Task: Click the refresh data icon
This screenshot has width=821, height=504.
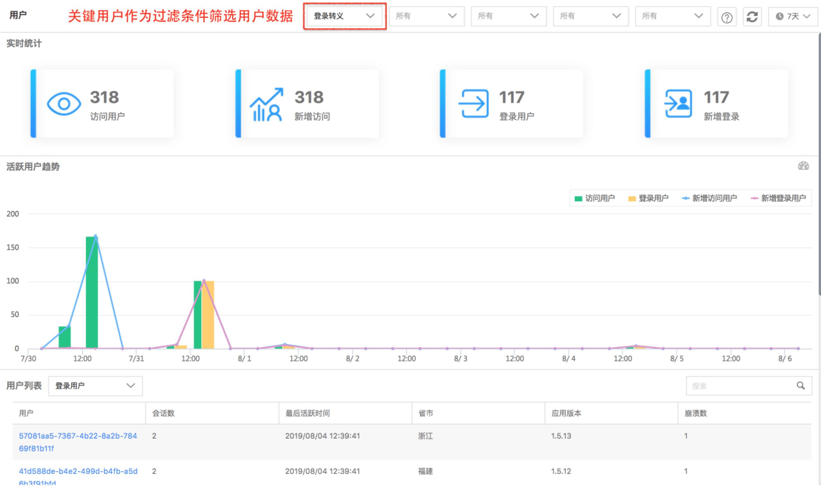Action: pos(752,17)
